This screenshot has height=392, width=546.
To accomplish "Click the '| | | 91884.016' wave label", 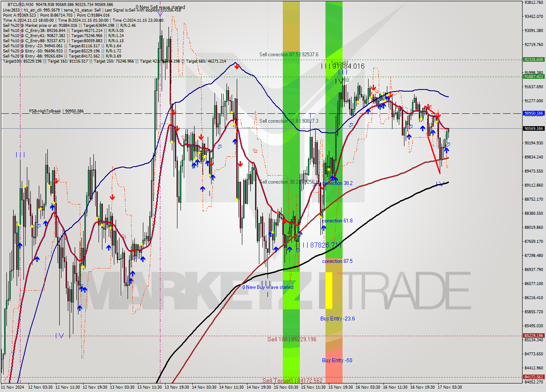I will pos(343,66).
